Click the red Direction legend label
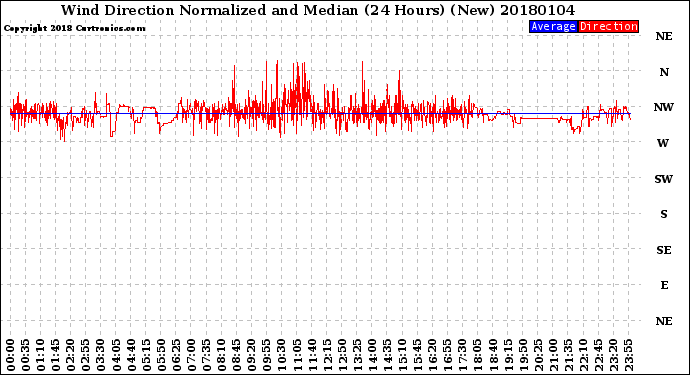The height and width of the screenshot is (375, 690). [x=608, y=26]
